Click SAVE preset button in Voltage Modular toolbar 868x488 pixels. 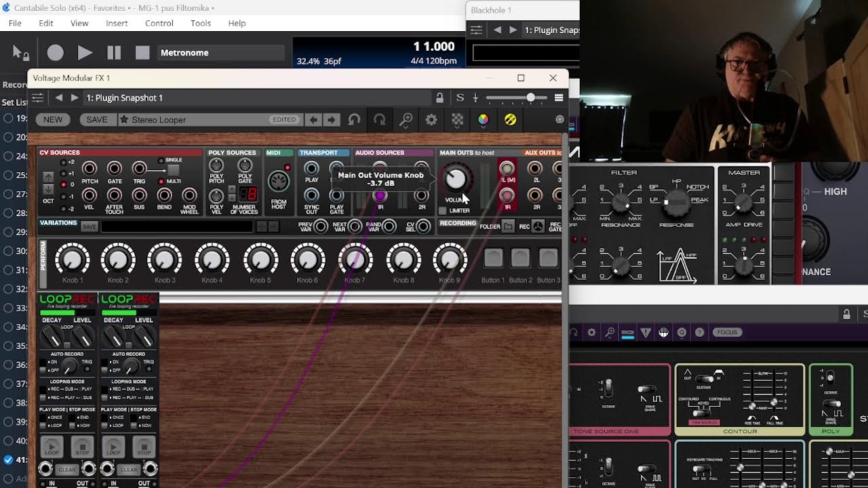point(97,120)
